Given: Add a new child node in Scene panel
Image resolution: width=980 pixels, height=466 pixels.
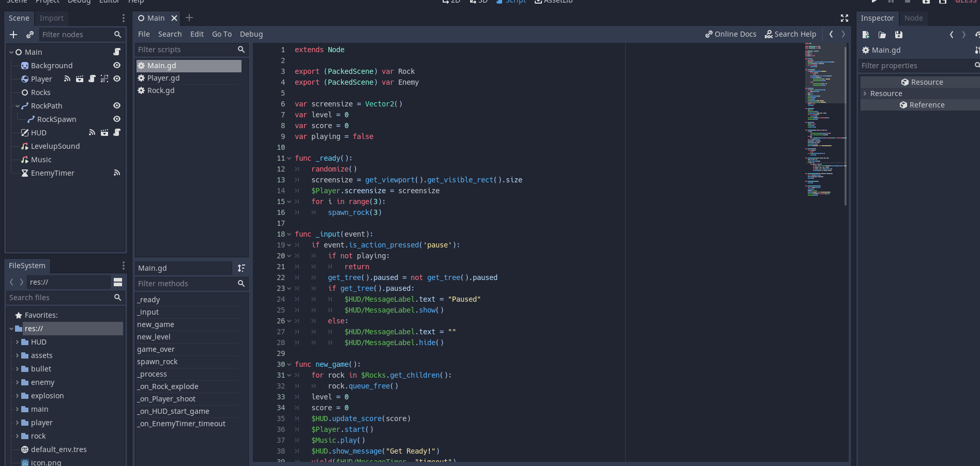Looking at the screenshot, I should coord(13,35).
